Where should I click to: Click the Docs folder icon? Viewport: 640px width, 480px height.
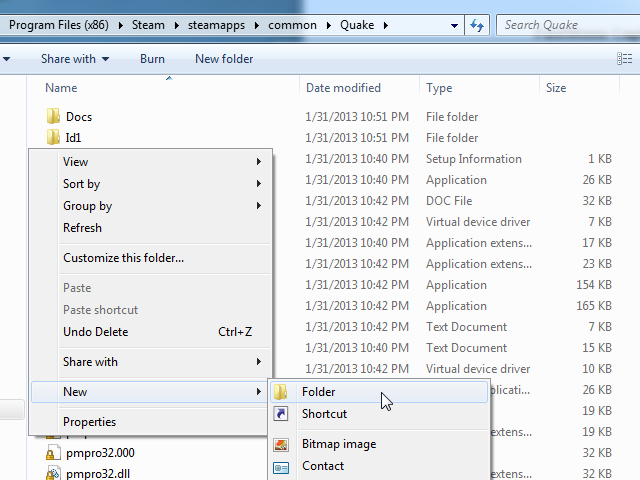click(54, 117)
